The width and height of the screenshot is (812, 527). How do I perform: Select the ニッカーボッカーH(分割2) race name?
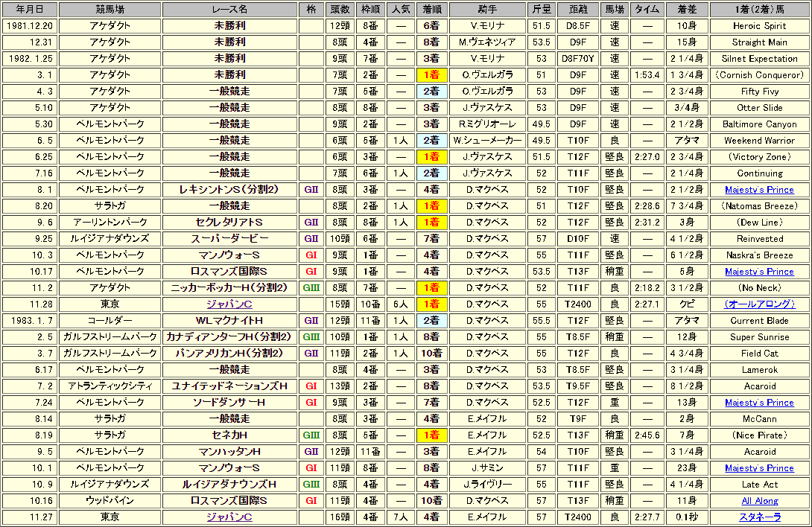tap(230, 288)
